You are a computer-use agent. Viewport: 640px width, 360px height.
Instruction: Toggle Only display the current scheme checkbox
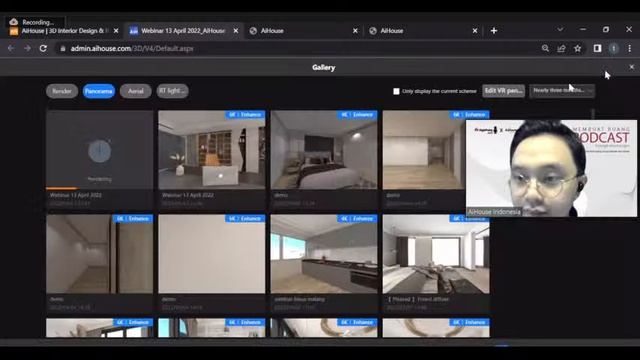396,91
